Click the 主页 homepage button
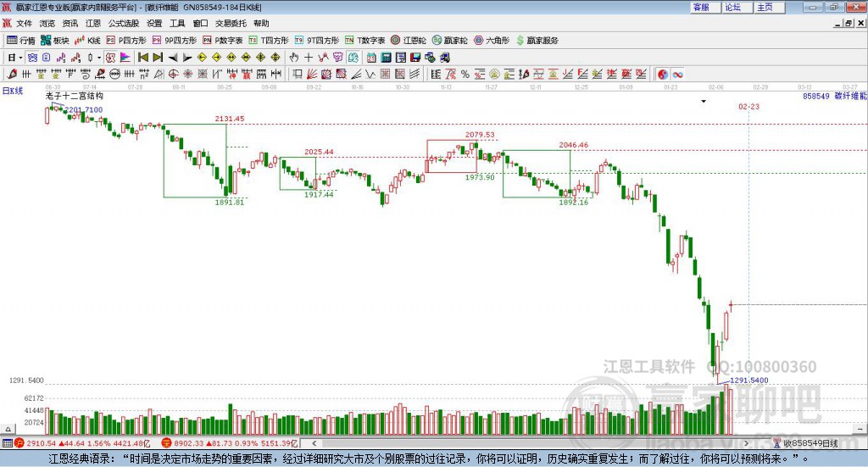The width and height of the screenshot is (868, 467). (770, 7)
